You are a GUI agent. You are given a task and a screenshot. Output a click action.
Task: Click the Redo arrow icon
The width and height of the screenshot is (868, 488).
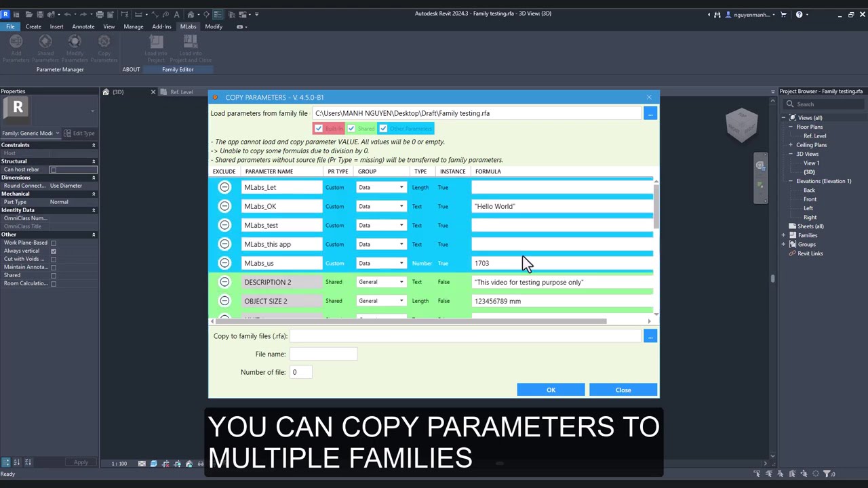(x=83, y=14)
